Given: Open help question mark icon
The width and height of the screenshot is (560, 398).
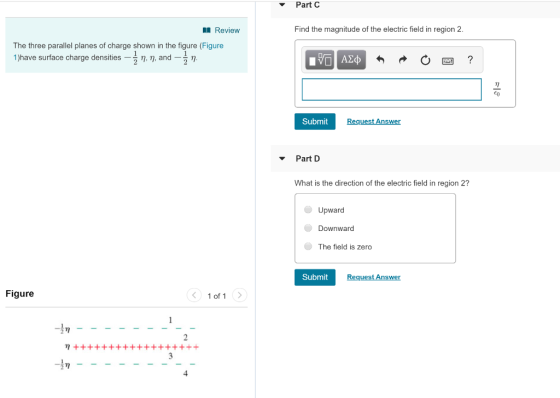Looking at the screenshot, I should tap(470, 60).
